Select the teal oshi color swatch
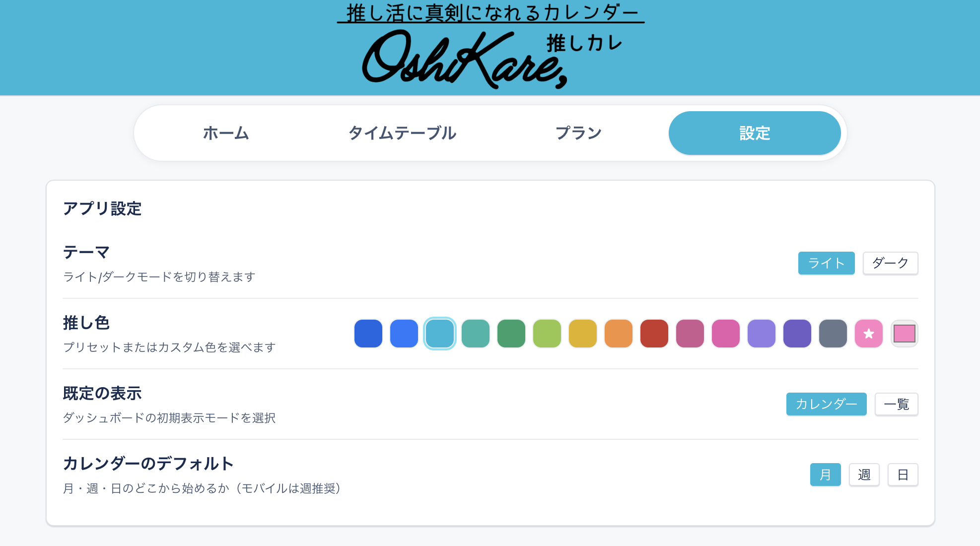This screenshot has height=546, width=980. point(476,333)
